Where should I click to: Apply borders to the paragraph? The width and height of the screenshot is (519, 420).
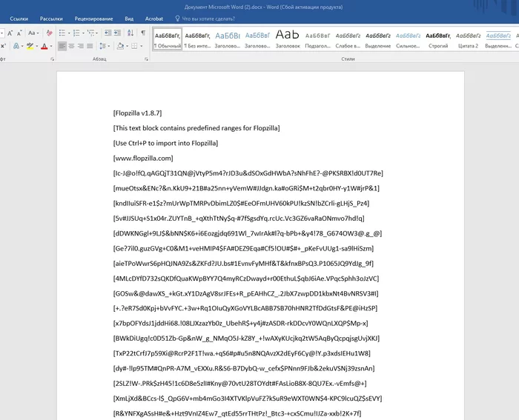134,46
